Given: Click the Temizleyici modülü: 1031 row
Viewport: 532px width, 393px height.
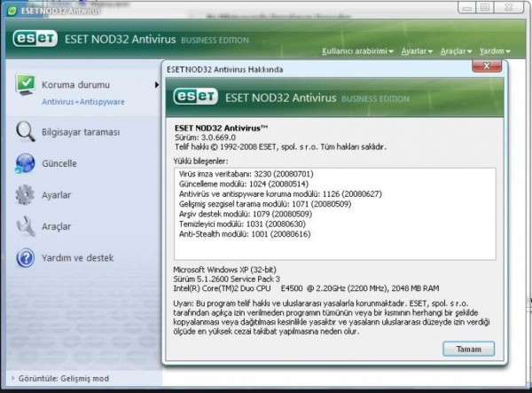Looking at the screenshot, I should point(242,224).
